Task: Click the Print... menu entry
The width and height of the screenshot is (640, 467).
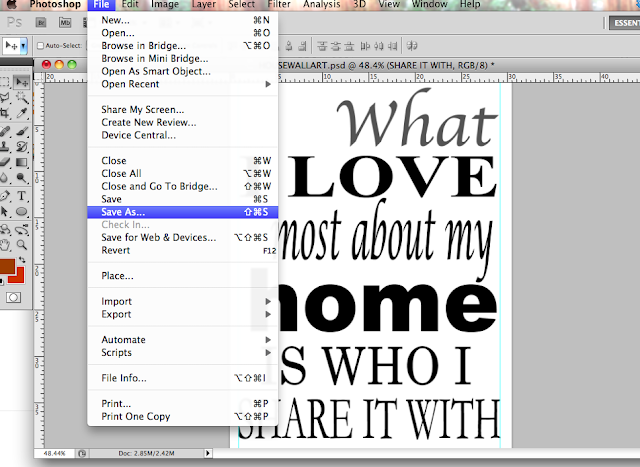Action: click(x=116, y=404)
